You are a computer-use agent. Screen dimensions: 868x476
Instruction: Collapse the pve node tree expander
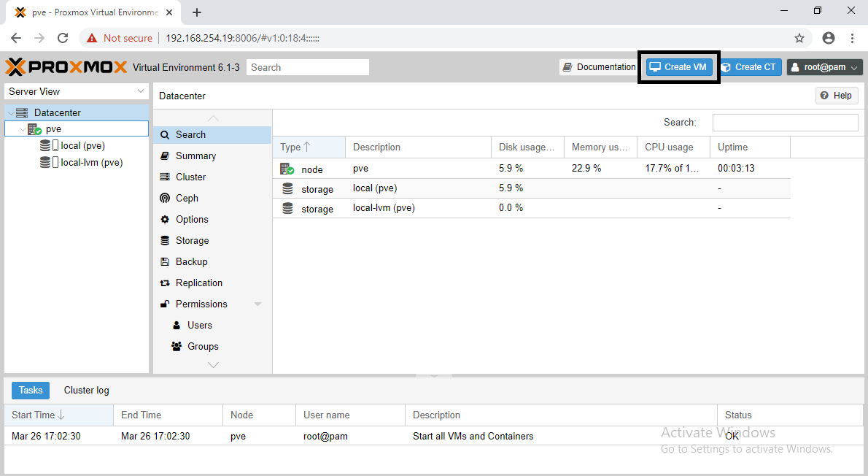(23, 129)
